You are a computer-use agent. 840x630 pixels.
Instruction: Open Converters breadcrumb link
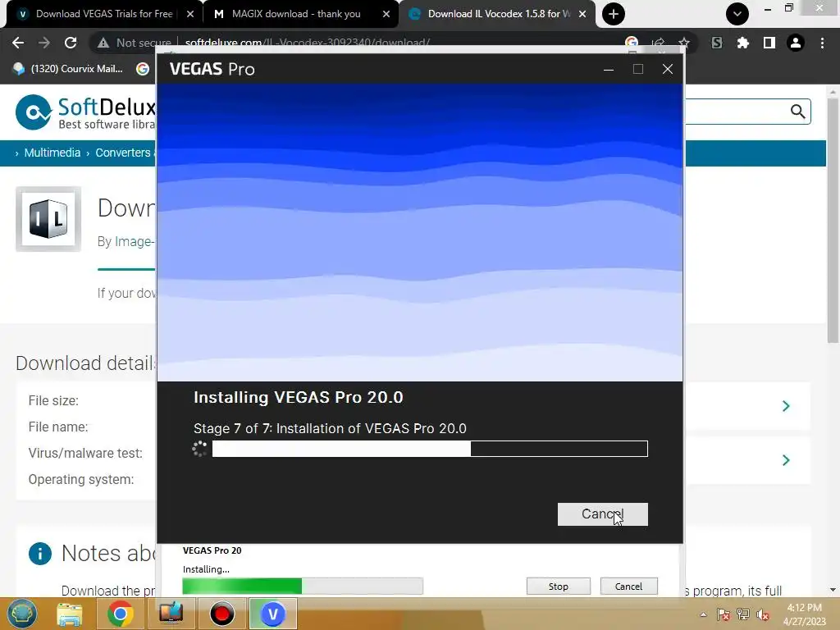[x=123, y=153]
